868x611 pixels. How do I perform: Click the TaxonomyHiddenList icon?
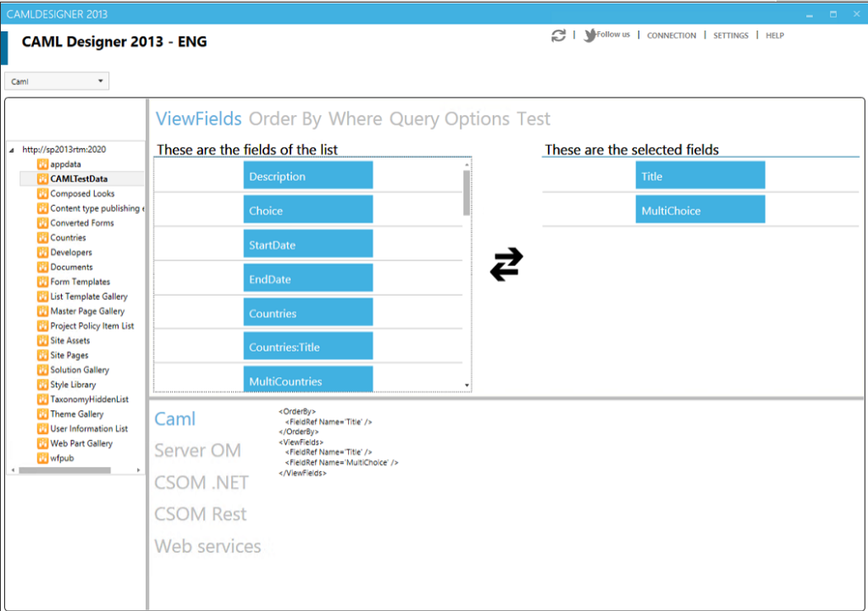pyautogui.click(x=42, y=399)
